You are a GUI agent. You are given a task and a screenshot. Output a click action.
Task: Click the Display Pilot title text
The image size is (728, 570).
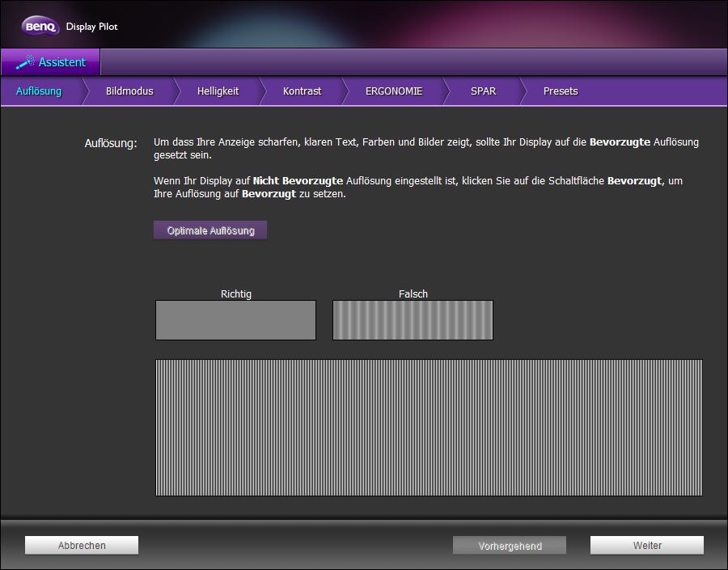click(x=91, y=27)
